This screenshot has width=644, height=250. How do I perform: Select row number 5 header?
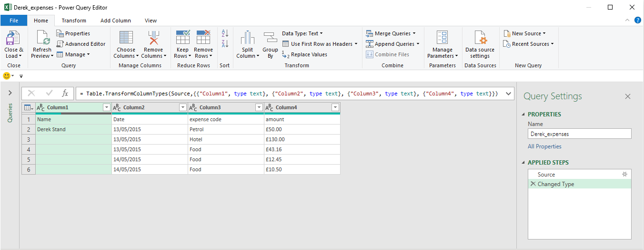click(29, 159)
